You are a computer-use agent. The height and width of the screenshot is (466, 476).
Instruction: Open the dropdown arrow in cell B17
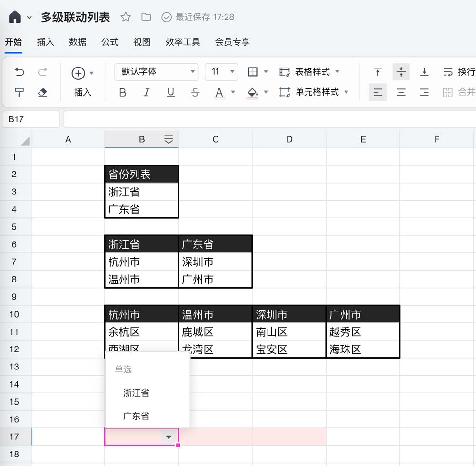(168, 437)
